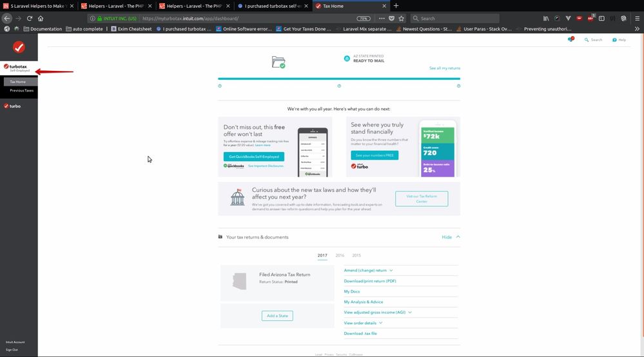Image resolution: width=644 pixels, height=357 pixels.
Task: Click the URL address bar
Action: coord(246,19)
